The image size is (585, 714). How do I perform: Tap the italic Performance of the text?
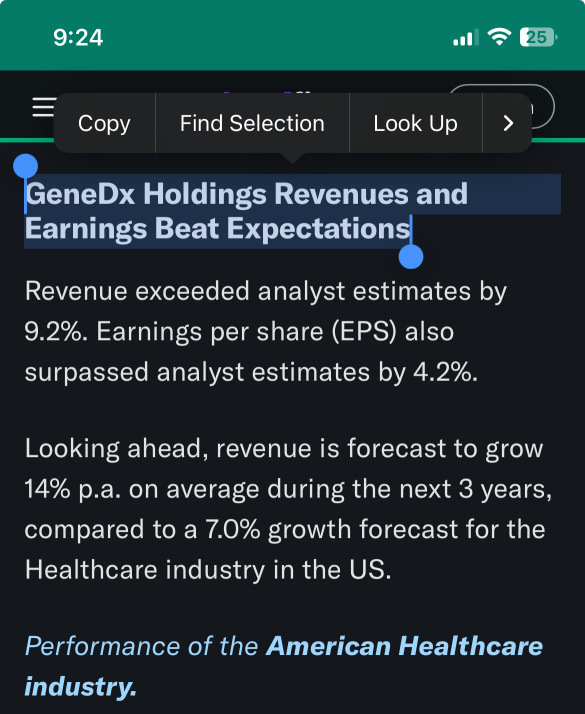click(x=141, y=646)
